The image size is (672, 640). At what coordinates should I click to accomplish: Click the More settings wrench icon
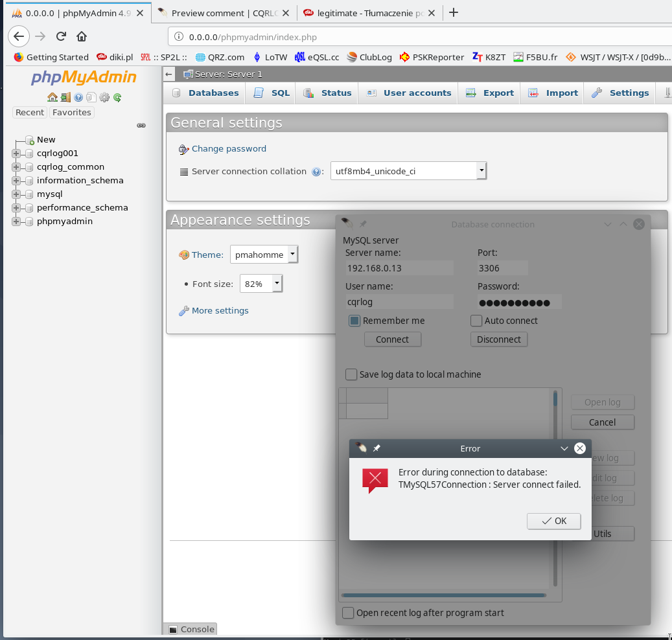184,311
